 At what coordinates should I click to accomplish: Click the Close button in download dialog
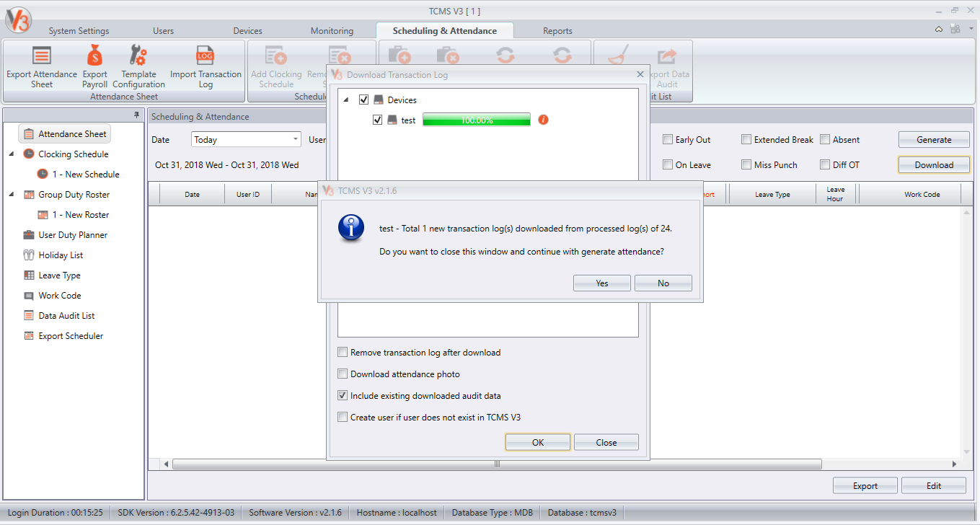[x=606, y=442]
